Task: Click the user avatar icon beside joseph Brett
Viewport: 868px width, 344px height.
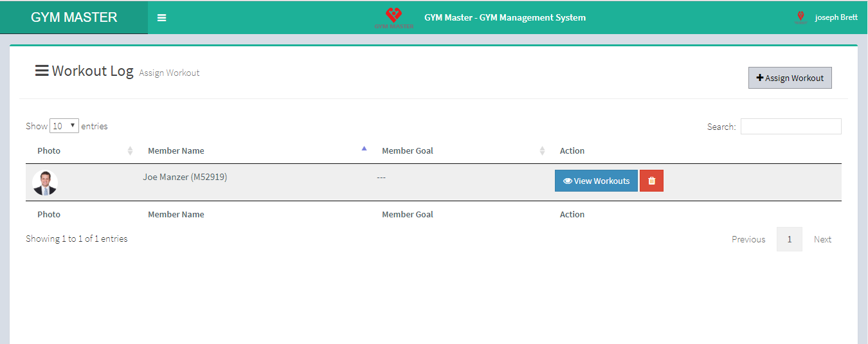Action: click(800, 17)
